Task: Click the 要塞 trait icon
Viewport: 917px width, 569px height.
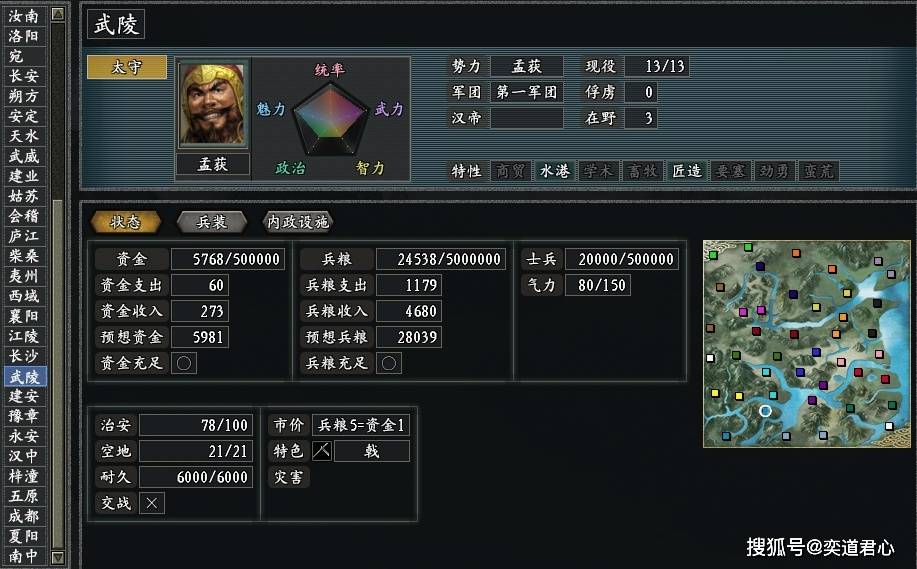Action: pos(730,171)
